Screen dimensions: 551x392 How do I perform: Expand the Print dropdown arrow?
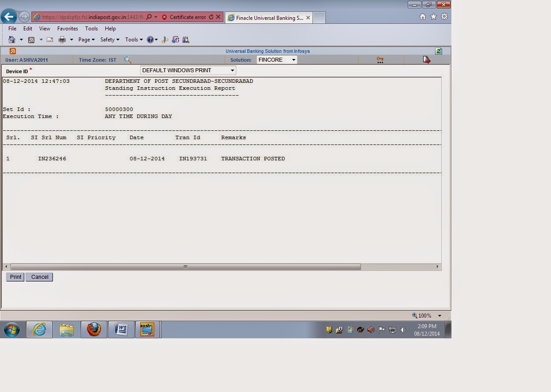pyautogui.click(x=71, y=40)
